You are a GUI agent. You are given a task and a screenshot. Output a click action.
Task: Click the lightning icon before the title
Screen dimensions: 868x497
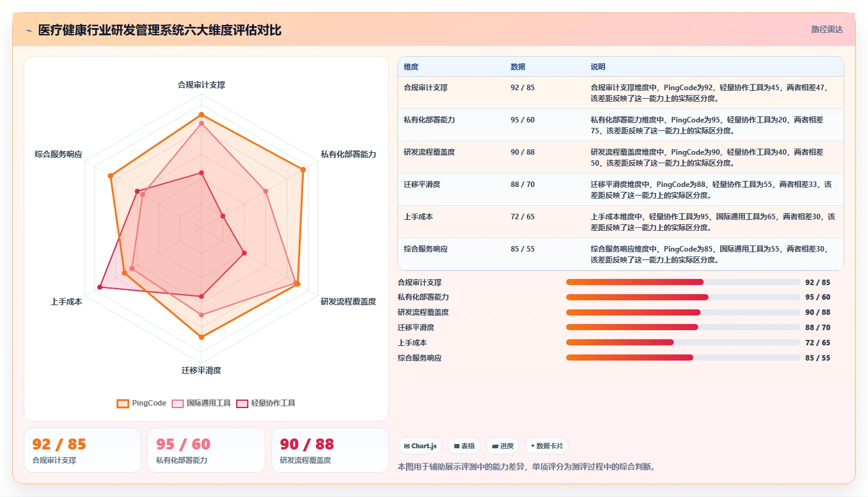tap(29, 30)
